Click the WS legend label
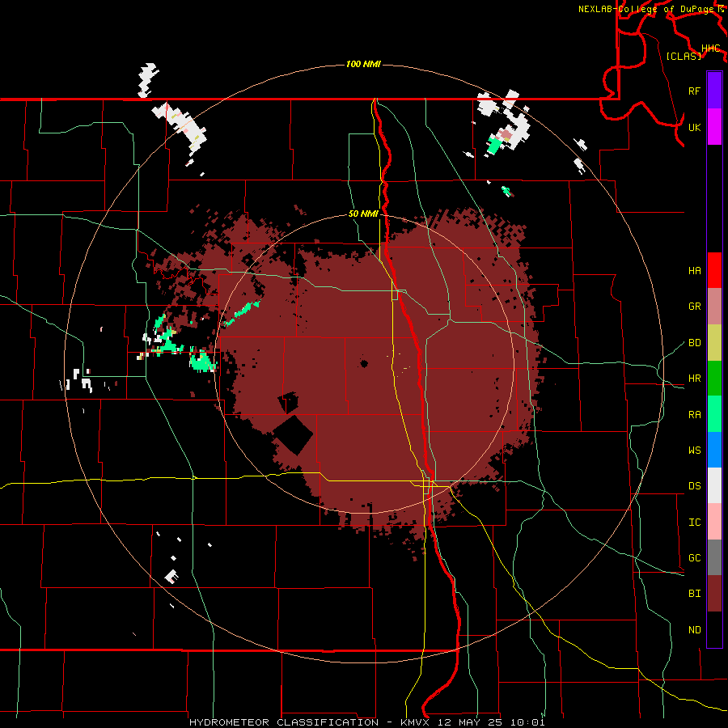Viewport: 728px width, 728px height. tap(694, 451)
